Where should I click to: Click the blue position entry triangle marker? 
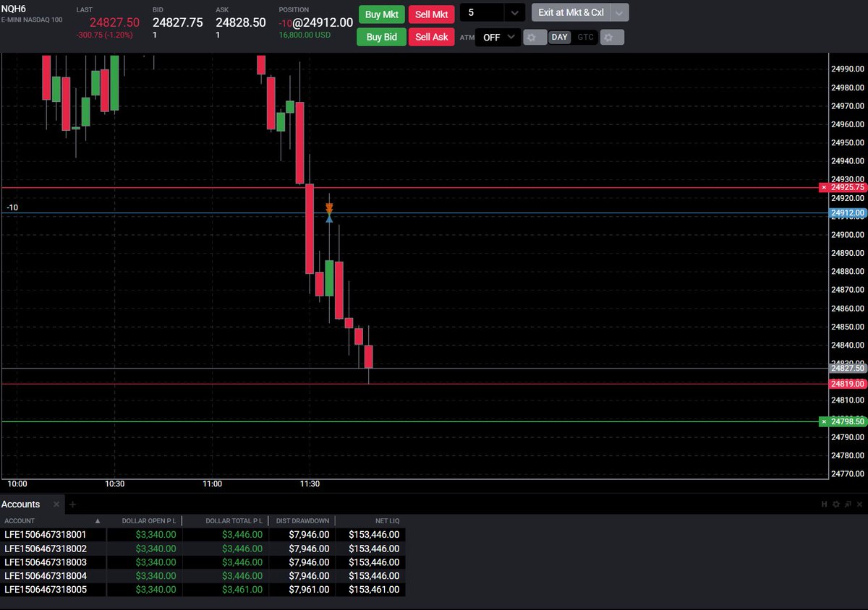click(x=329, y=218)
